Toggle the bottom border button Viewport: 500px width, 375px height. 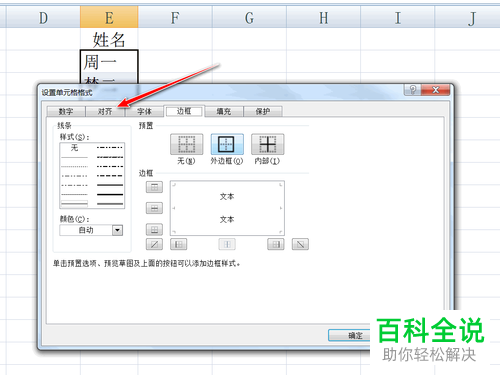point(154,229)
